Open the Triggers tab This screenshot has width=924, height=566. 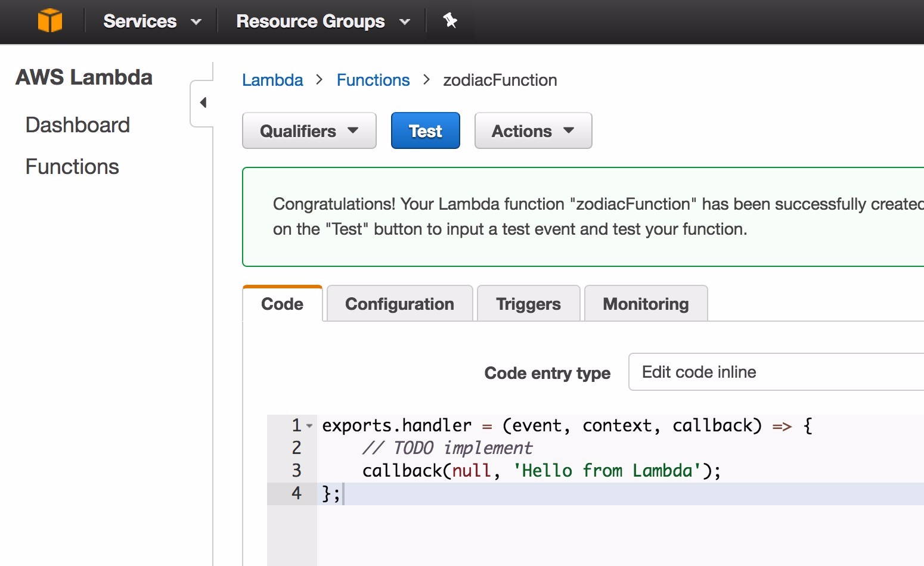click(528, 304)
